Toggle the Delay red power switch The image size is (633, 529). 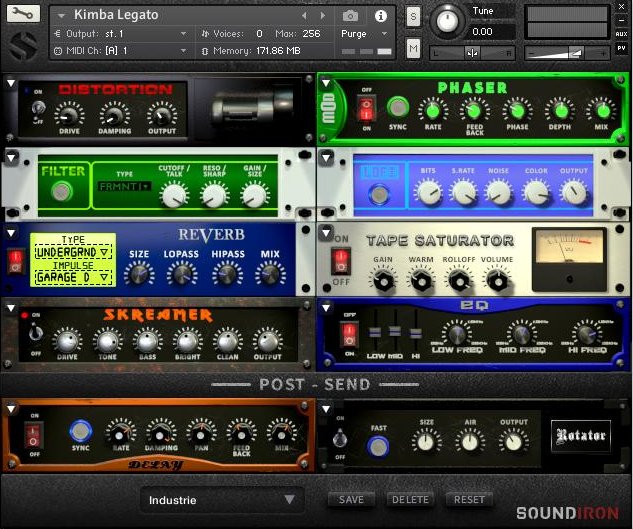click(x=34, y=435)
